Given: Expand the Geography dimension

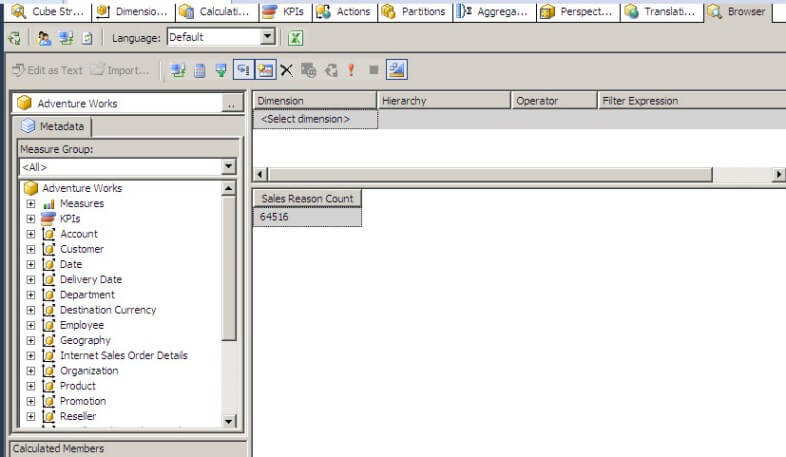Looking at the screenshot, I should point(31,340).
